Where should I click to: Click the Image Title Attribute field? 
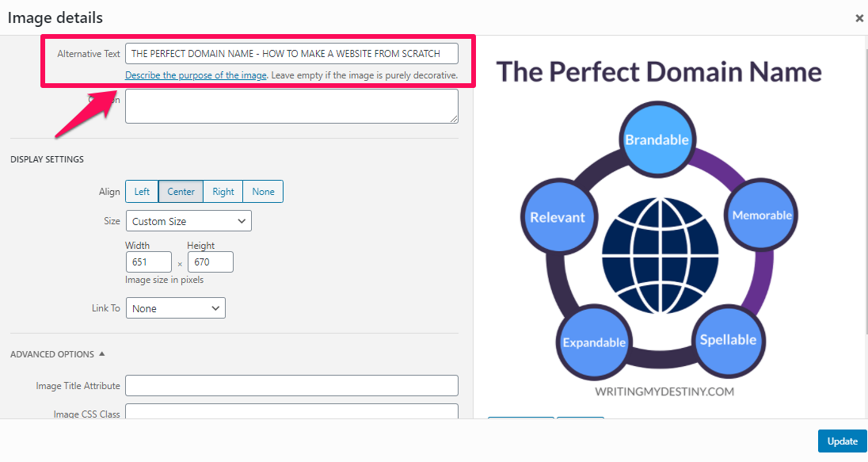[x=291, y=386]
